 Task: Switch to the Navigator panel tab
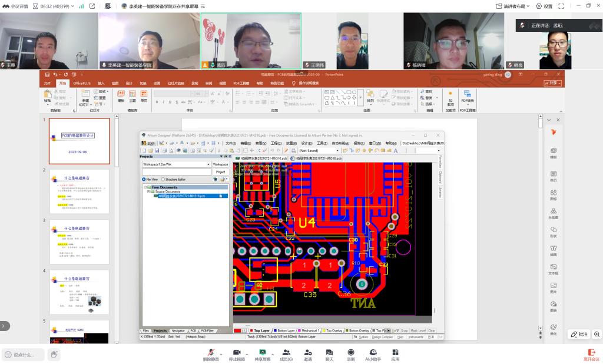tap(178, 331)
